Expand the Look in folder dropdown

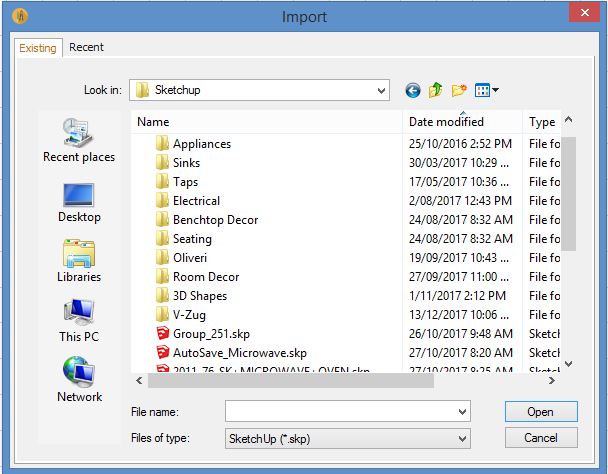pyautogui.click(x=380, y=90)
